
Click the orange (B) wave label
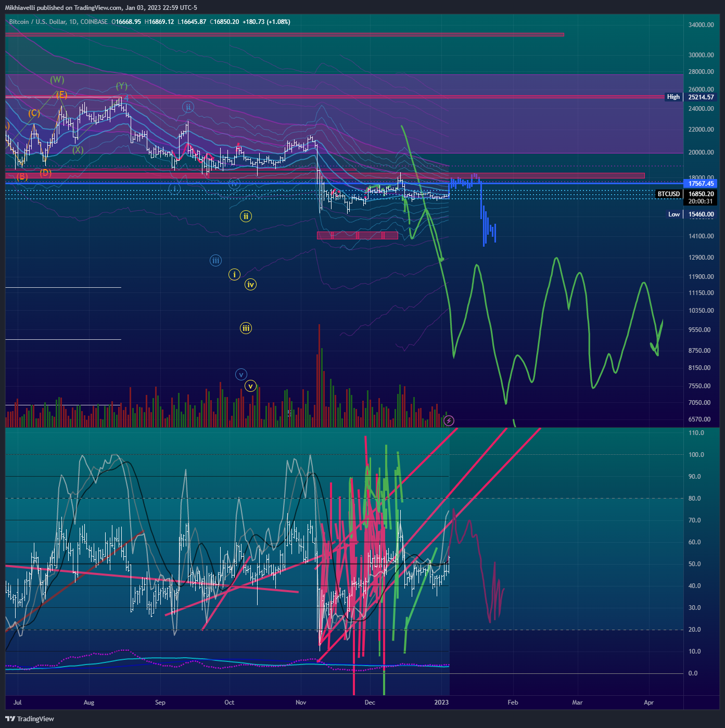coord(22,177)
